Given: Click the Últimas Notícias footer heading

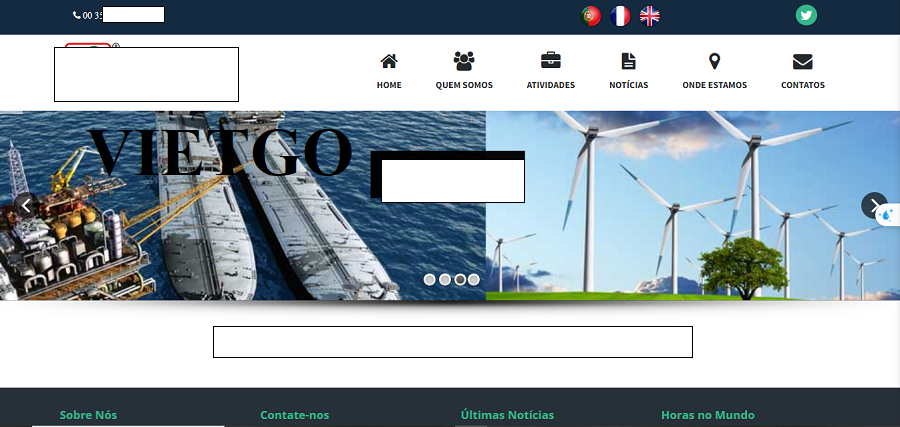Looking at the screenshot, I should [x=507, y=414].
